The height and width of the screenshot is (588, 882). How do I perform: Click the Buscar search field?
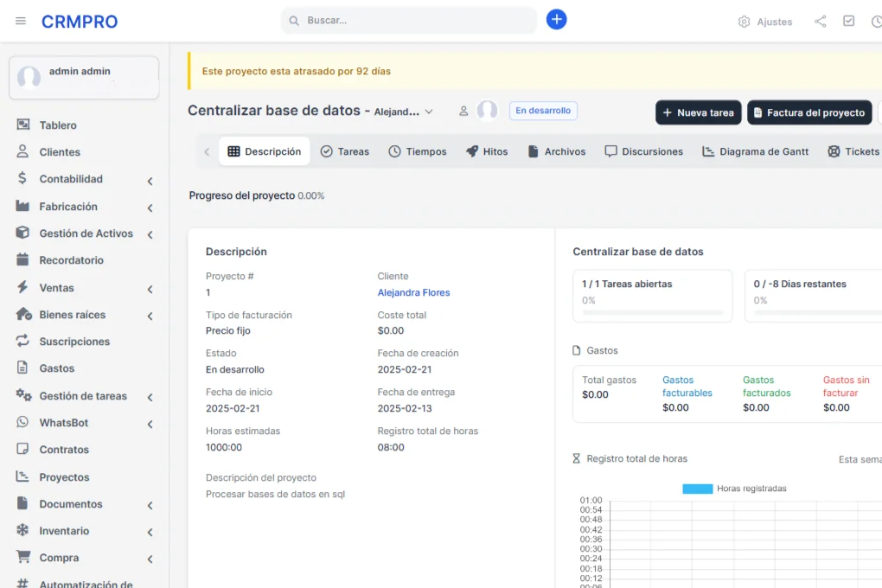pyautogui.click(x=409, y=20)
